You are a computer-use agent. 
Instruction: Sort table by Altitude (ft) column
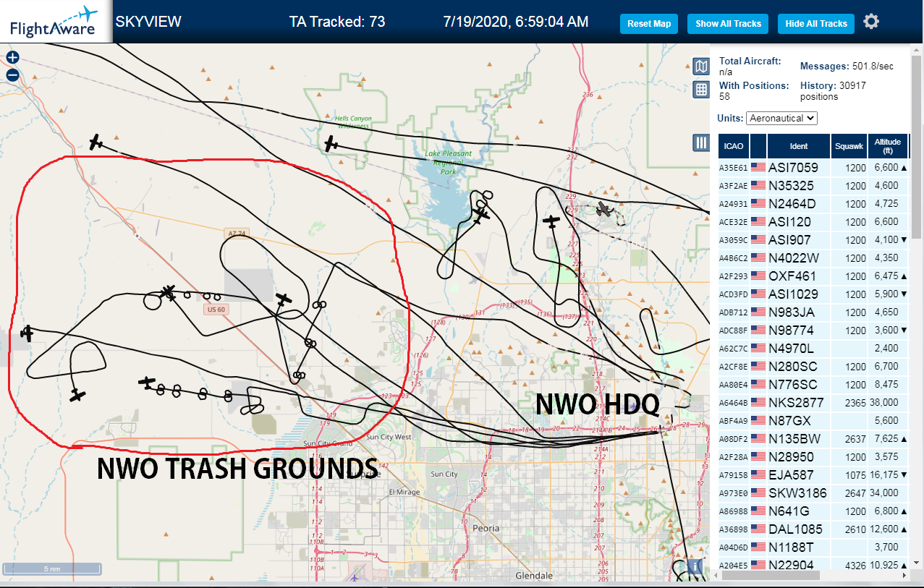click(888, 146)
